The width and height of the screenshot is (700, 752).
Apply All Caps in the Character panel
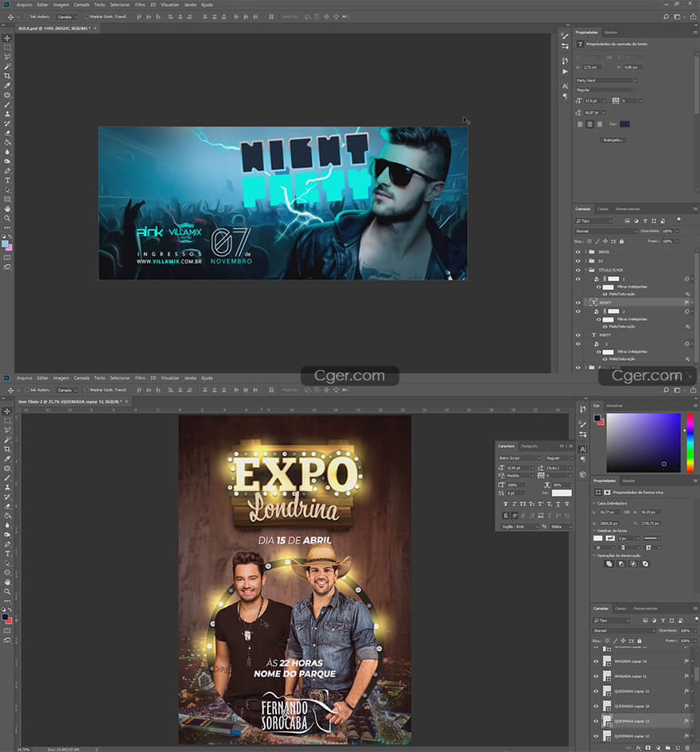tap(523, 504)
